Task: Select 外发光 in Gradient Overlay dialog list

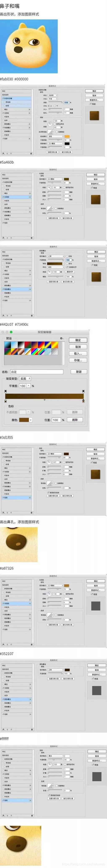Action: [17, 297]
